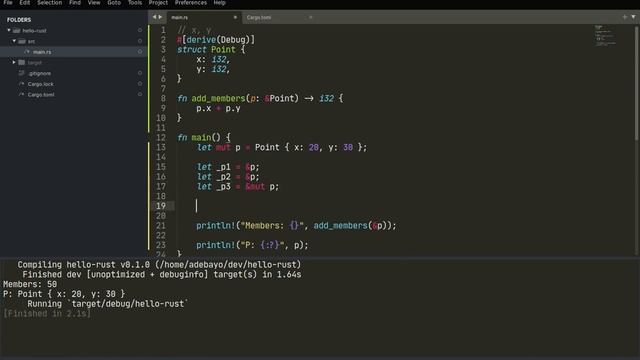The height and width of the screenshot is (360, 640).
Task: Go to the previous tab with left arrow
Action: 154,17
